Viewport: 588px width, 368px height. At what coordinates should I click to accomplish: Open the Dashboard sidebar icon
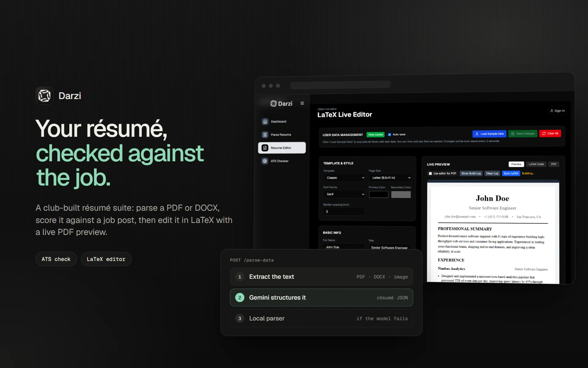(x=265, y=121)
